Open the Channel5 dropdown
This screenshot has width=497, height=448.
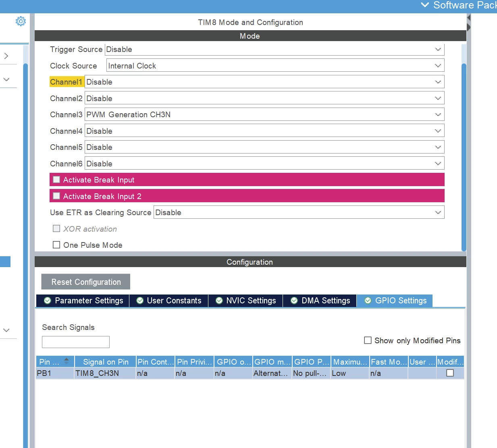[x=264, y=147]
